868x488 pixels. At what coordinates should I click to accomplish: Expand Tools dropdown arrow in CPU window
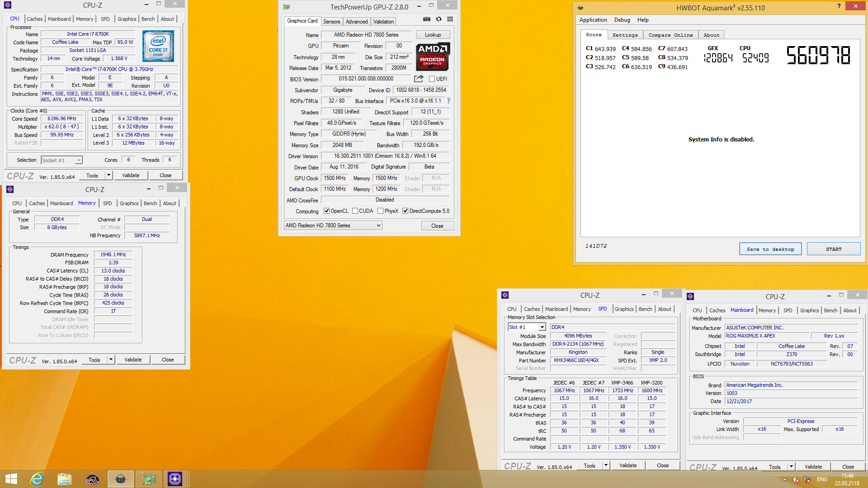tap(108, 175)
